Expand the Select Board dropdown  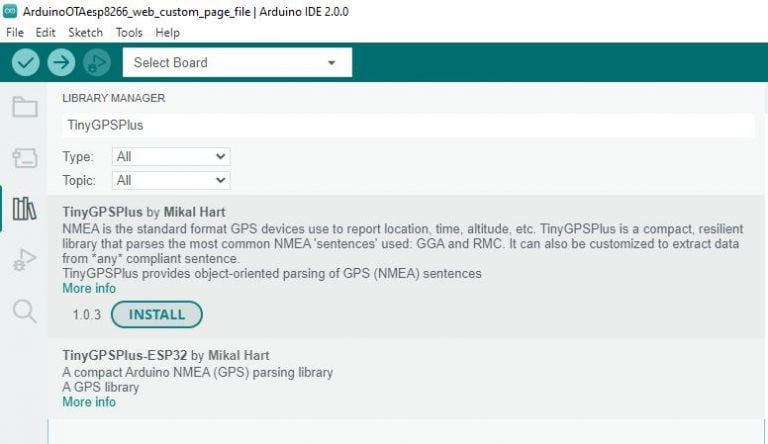tap(237, 62)
